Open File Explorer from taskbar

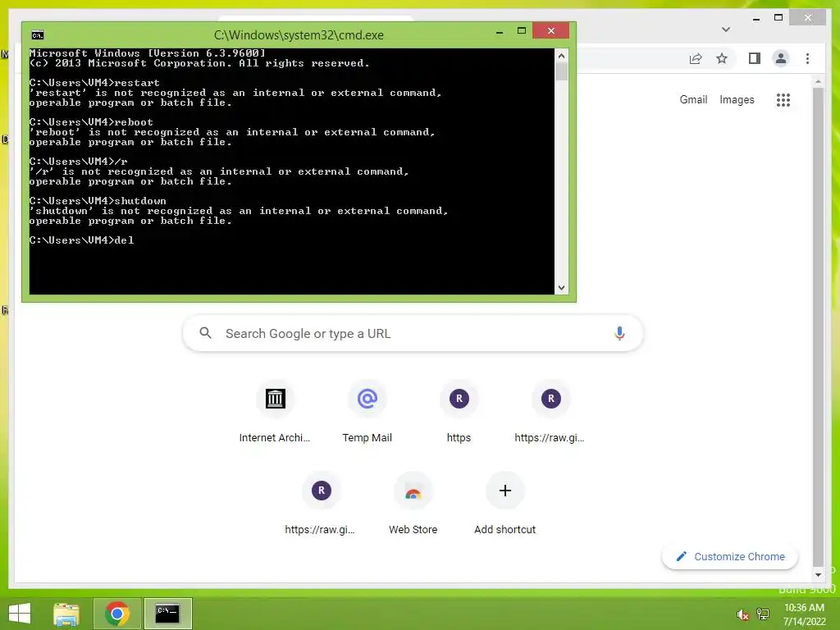[66, 614]
